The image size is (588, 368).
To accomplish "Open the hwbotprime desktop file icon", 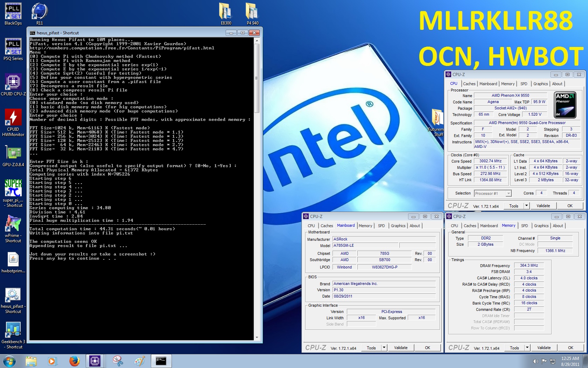I will click(x=13, y=262).
